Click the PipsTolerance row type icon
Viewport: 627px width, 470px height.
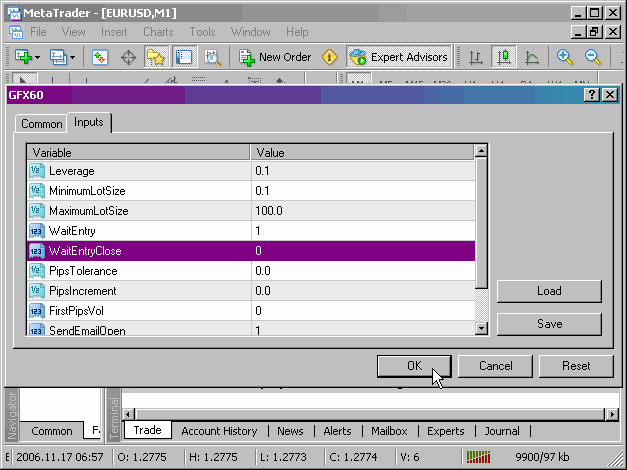click(37, 271)
